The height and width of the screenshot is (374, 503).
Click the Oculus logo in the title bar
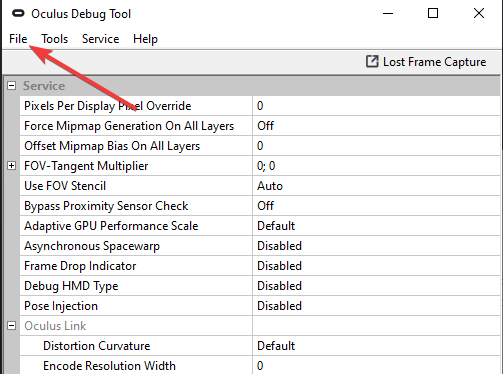[x=18, y=13]
